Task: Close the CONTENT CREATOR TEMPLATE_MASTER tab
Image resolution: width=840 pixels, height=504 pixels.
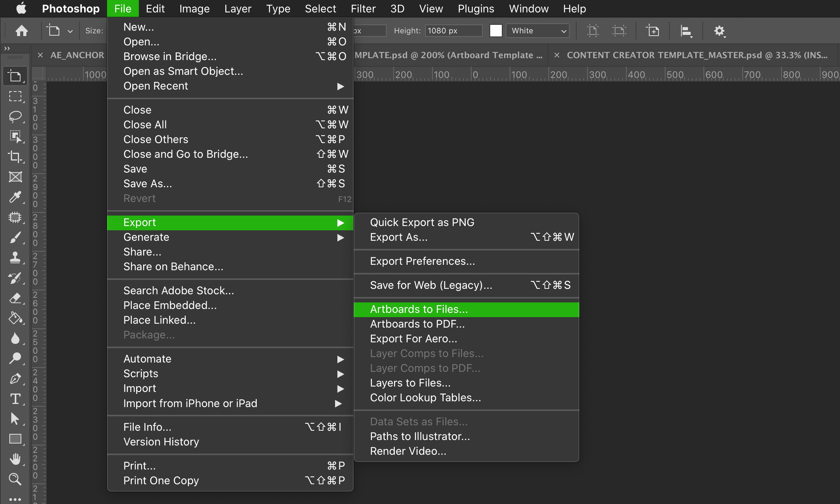Action: 557,55
